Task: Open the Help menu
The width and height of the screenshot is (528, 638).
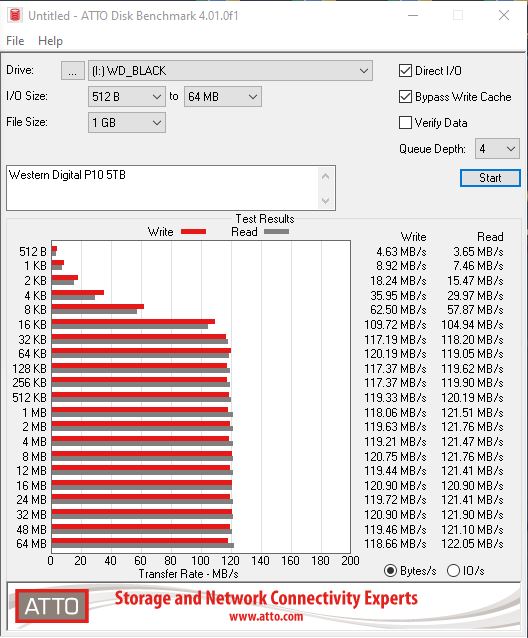Action: 50,41
